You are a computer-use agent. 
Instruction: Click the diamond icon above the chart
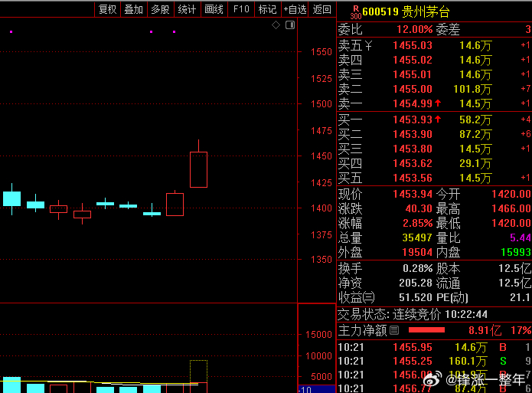point(276,25)
